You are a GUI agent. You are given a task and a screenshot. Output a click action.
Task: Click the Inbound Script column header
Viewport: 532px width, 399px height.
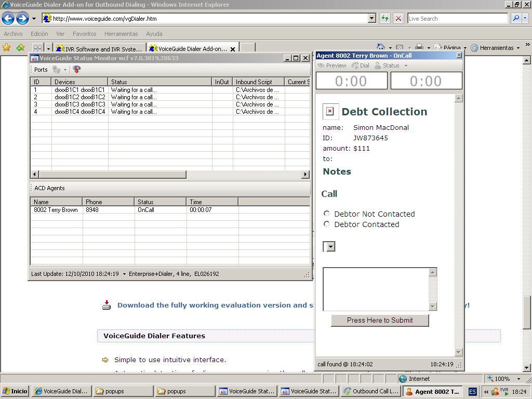coord(259,82)
